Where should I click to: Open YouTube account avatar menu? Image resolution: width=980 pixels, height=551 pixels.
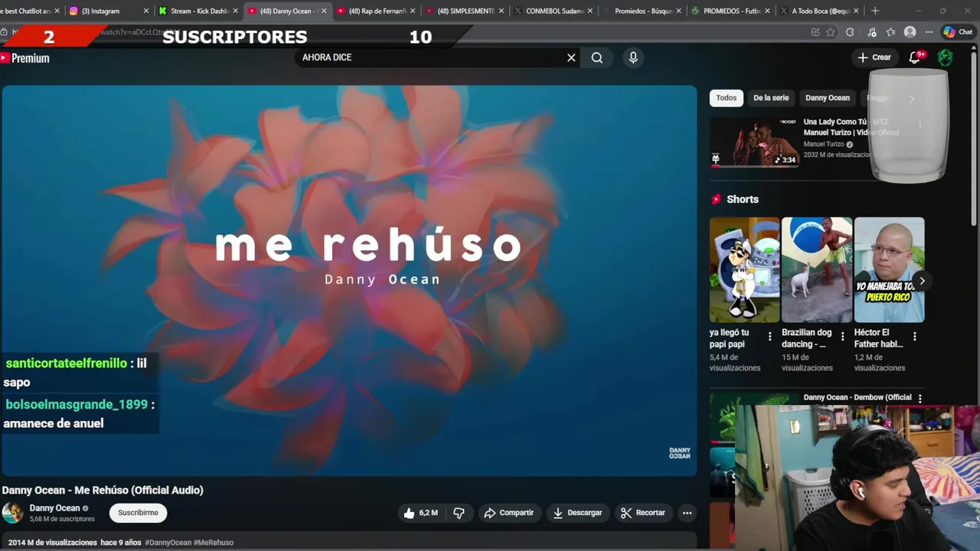(946, 57)
